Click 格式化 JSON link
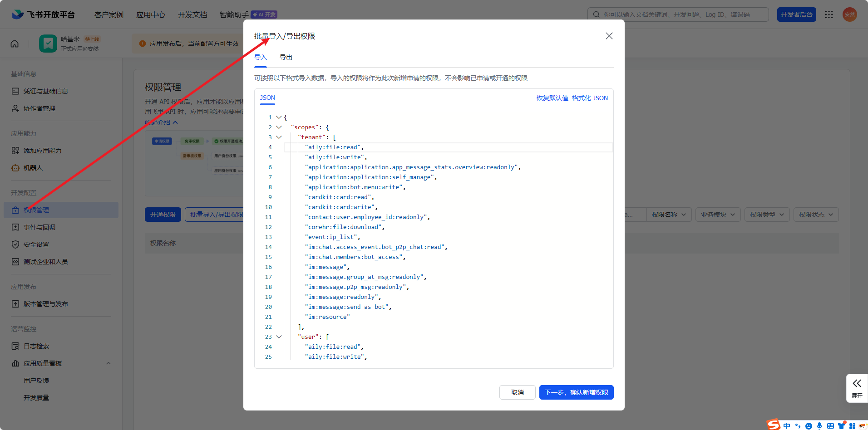Screen dimensions: 868x430 click(x=590, y=98)
